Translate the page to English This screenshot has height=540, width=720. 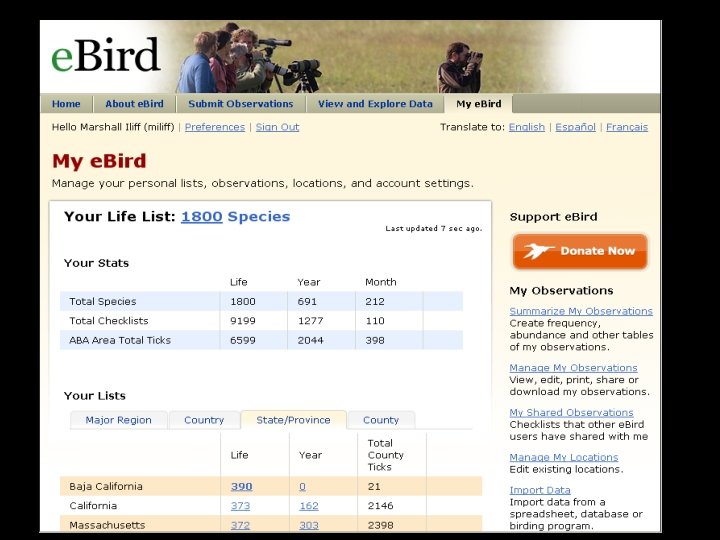coord(526,127)
